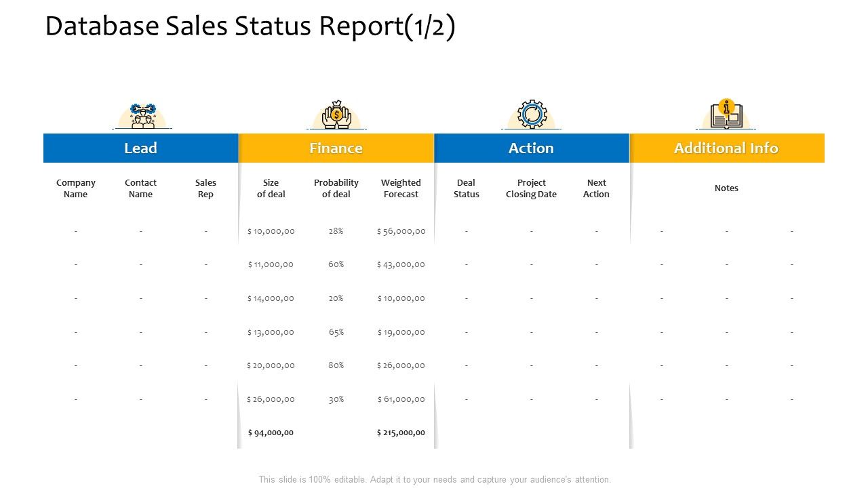This screenshot has width=868, height=488.
Task: Click the Notes column header
Action: click(x=726, y=188)
